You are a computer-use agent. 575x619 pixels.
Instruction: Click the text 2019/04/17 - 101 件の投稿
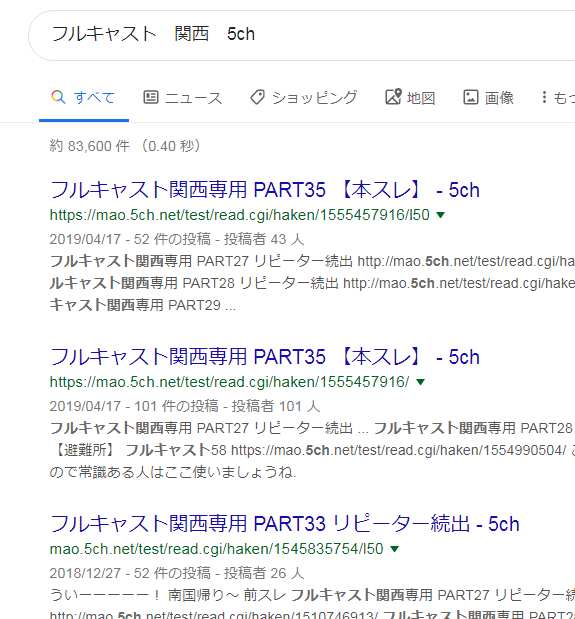tap(134, 406)
